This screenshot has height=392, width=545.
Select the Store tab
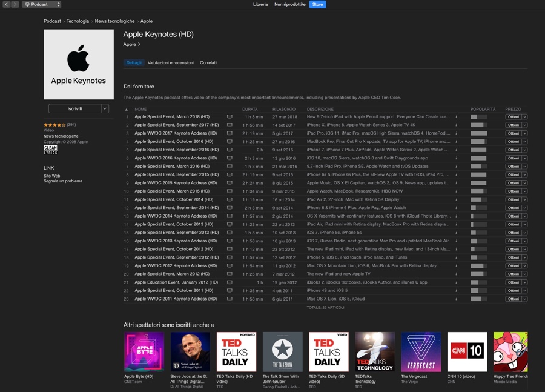click(317, 4)
